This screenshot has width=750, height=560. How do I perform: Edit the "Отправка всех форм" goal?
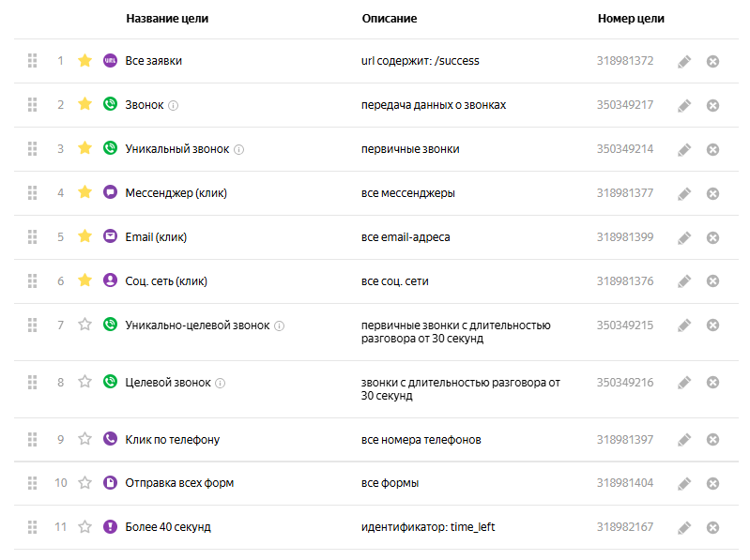684,483
